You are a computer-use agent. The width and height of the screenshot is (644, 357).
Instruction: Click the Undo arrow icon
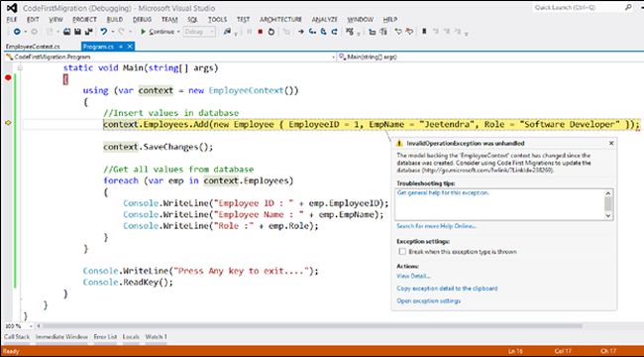(x=103, y=32)
